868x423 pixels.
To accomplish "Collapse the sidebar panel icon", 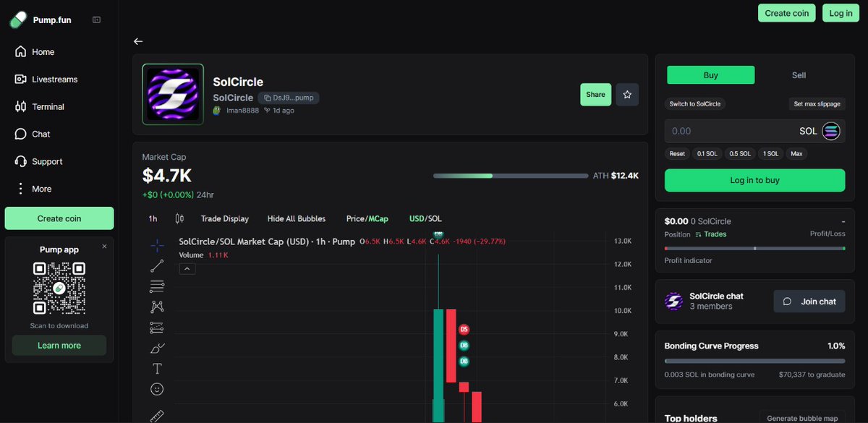I will click(96, 20).
